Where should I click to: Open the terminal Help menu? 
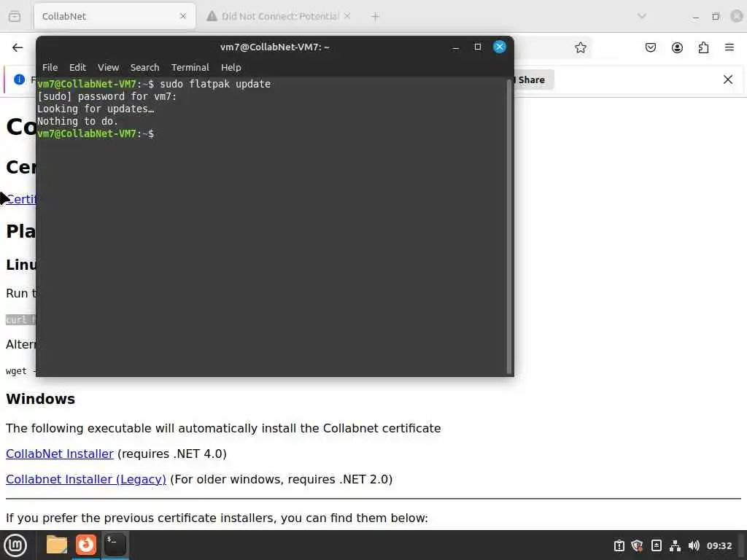point(231,68)
